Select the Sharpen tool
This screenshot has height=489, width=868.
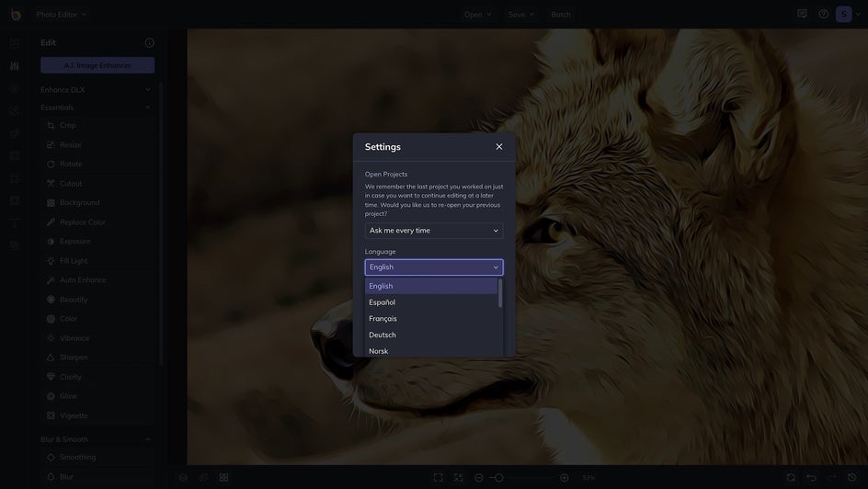tap(97, 358)
